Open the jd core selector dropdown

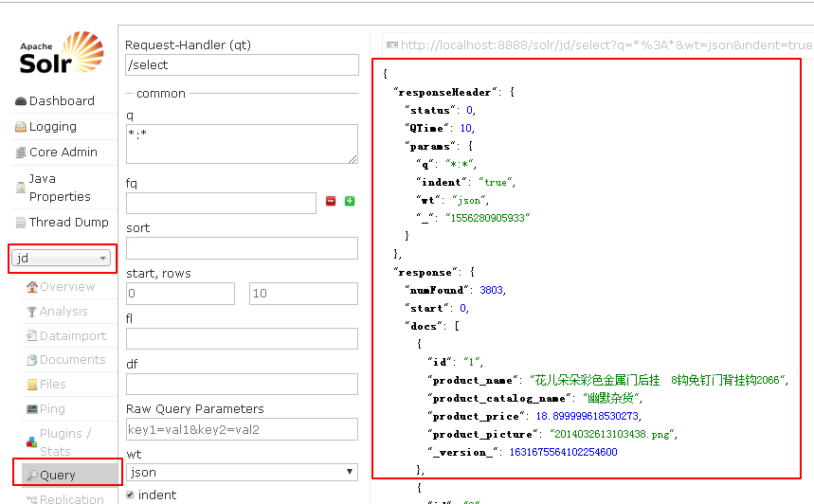[x=62, y=258]
